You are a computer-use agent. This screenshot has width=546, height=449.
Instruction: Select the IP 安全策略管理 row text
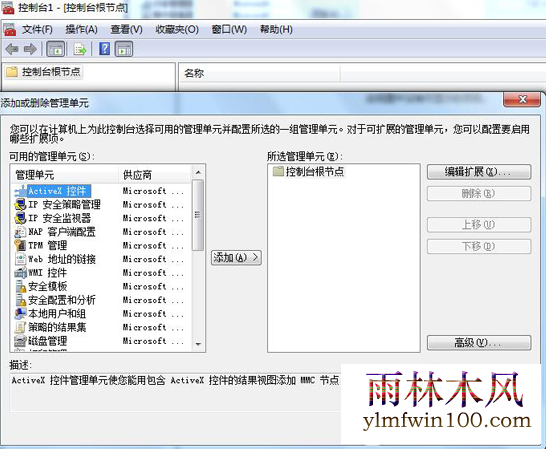pos(64,204)
